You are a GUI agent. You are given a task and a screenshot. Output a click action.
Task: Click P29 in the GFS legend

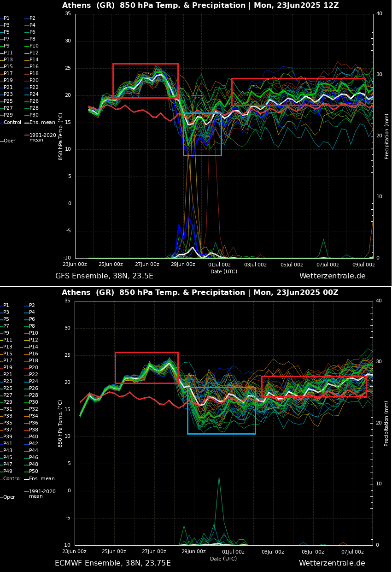pos(8,115)
